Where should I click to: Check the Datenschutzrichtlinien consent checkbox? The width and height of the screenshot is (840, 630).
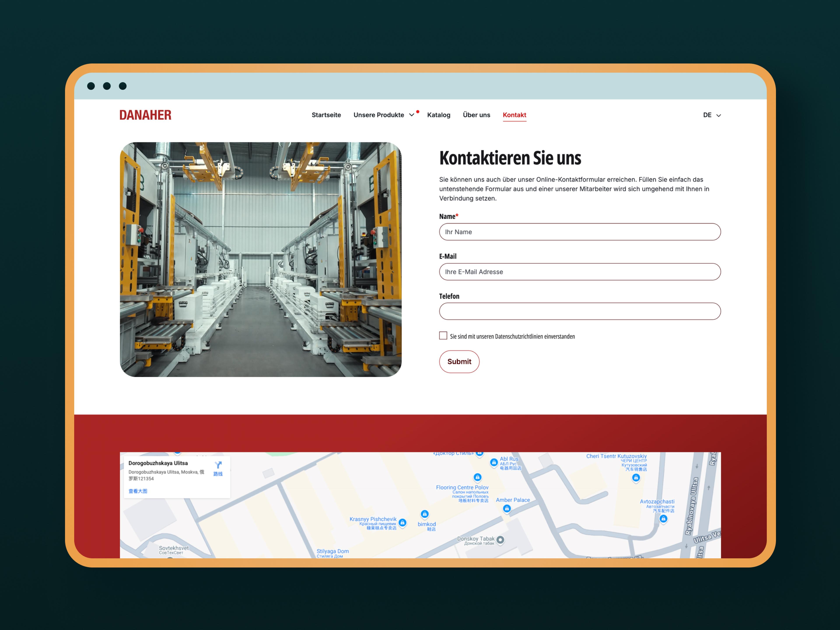(x=443, y=336)
